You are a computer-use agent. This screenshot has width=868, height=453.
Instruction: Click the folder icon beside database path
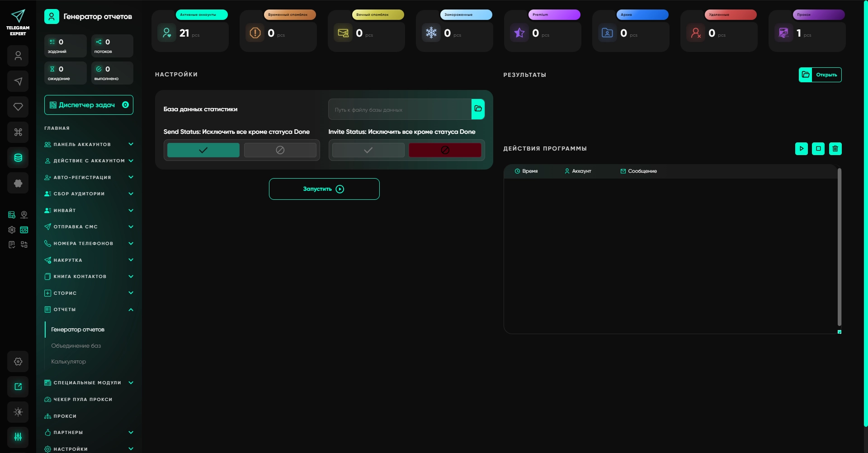478,109
